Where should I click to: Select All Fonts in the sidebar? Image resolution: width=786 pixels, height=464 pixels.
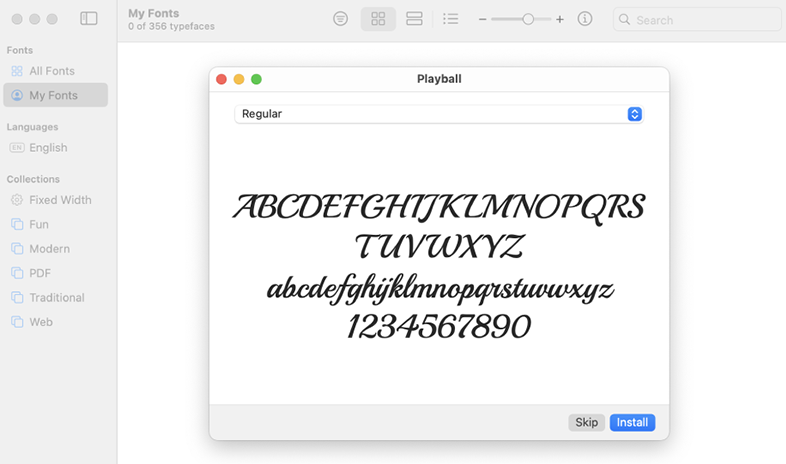click(56, 71)
